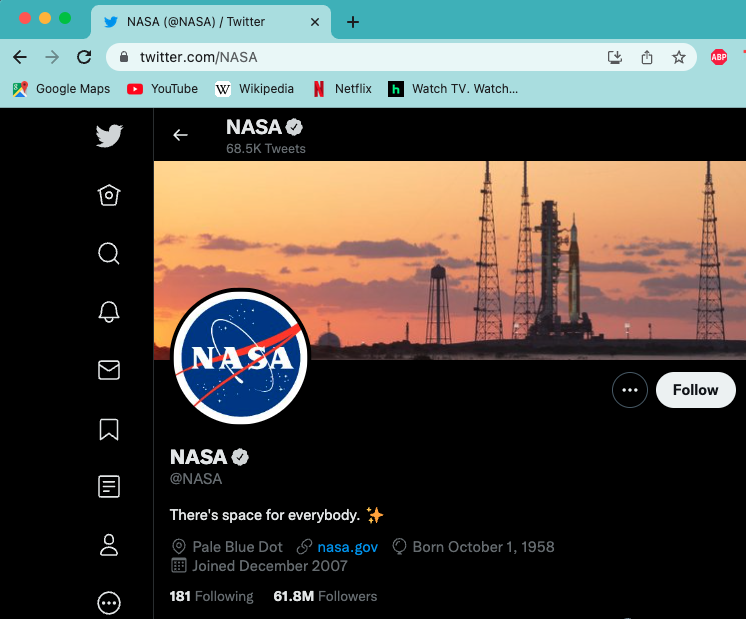Image resolution: width=746 pixels, height=619 pixels.
Task: Open the ABP Adblock Plus extension
Action: (718, 58)
